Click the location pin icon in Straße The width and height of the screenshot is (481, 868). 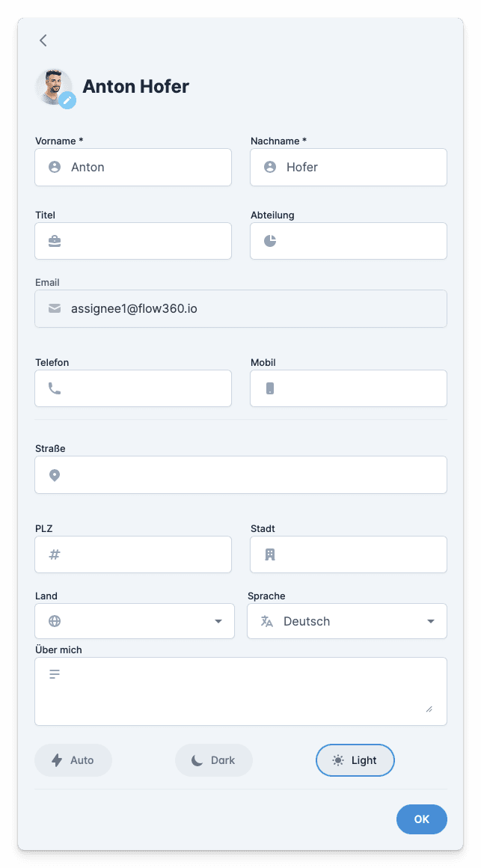(55, 474)
